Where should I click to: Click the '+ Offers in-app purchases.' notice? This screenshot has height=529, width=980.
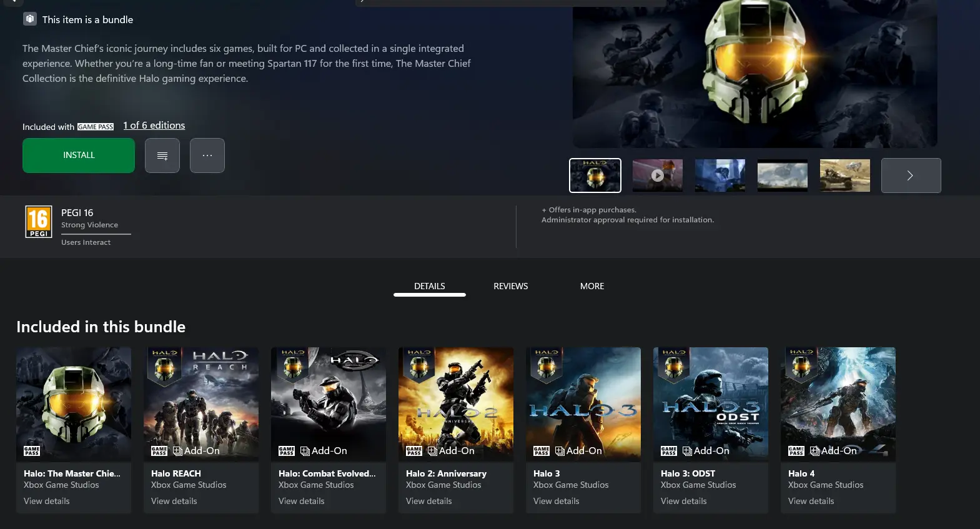click(x=589, y=210)
